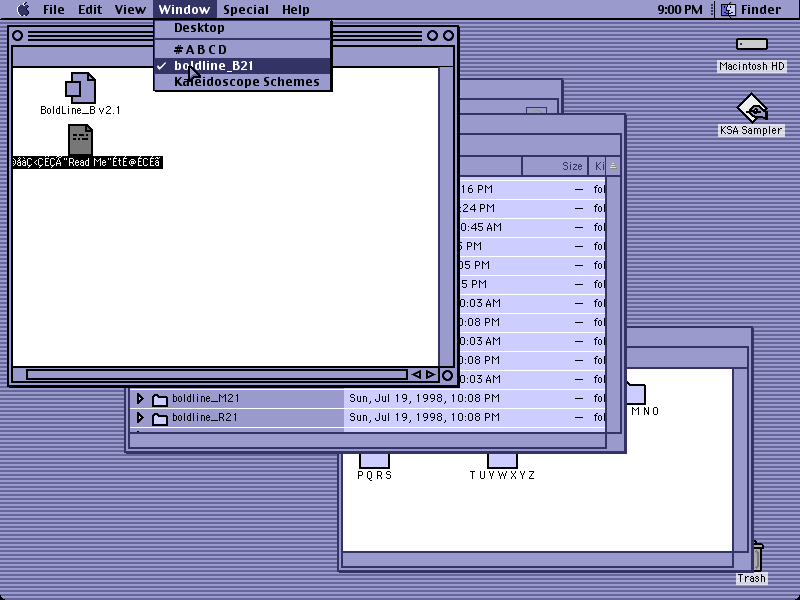The height and width of the screenshot is (600, 800).
Task: Click the 10:08 PM date for boldline_M21
Action: pyautogui.click(x=424, y=398)
